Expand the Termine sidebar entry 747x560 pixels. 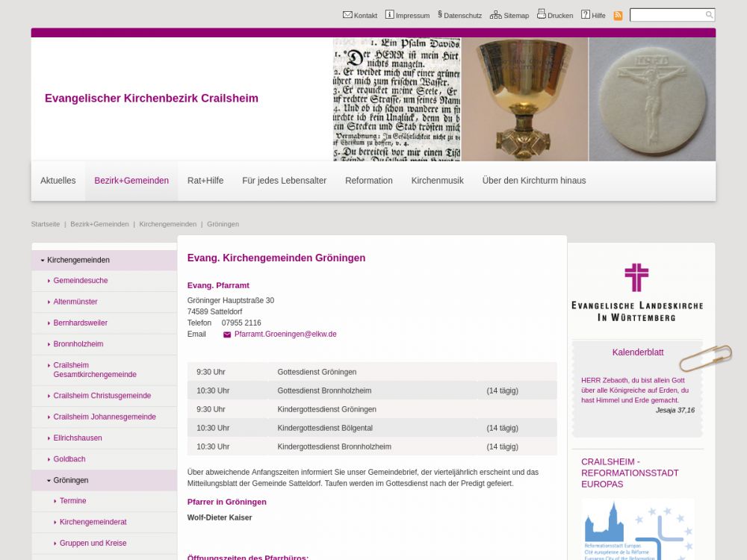click(x=55, y=501)
